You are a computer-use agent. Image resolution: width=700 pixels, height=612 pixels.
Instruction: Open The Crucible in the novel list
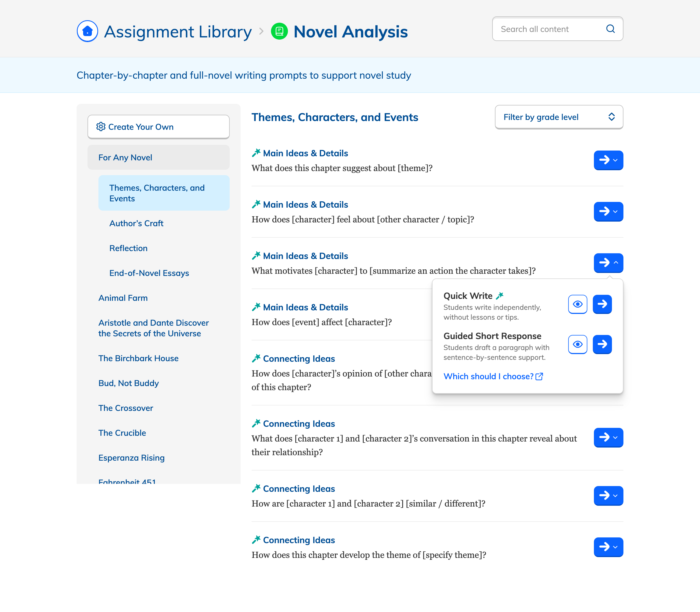122,433
